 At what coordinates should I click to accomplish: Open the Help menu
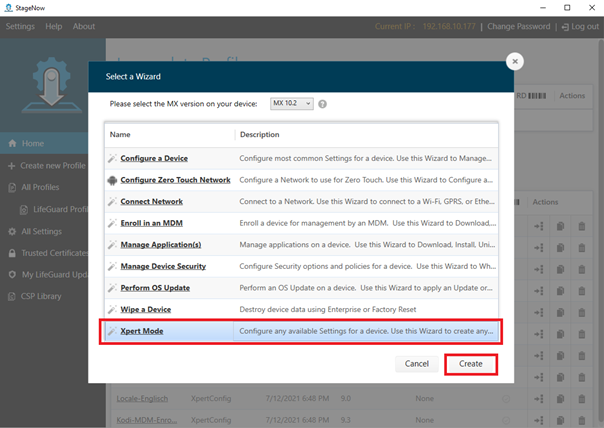(54, 26)
